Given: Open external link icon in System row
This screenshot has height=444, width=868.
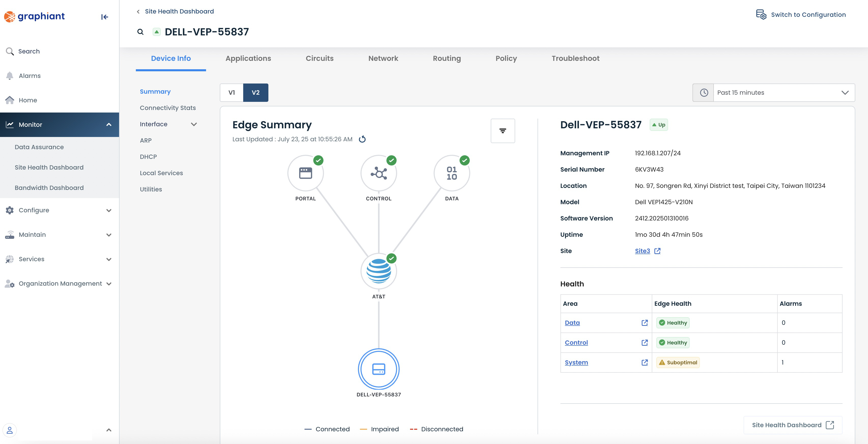Looking at the screenshot, I should point(645,363).
